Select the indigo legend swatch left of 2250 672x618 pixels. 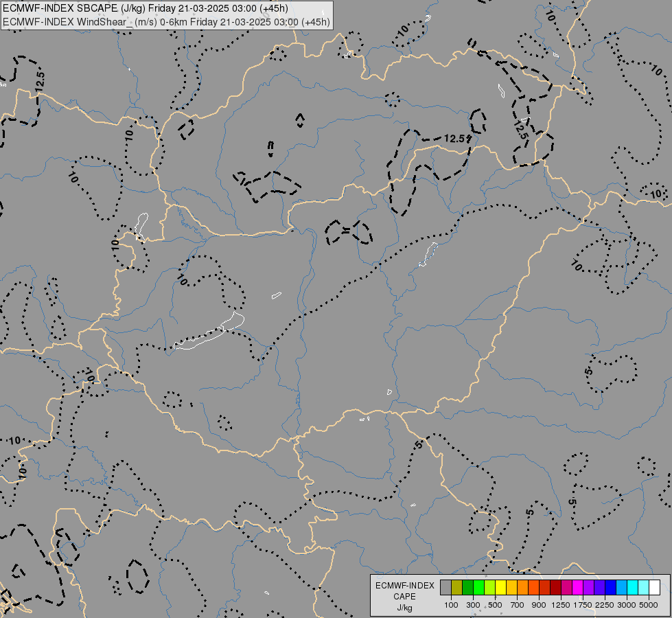[x=599, y=587]
